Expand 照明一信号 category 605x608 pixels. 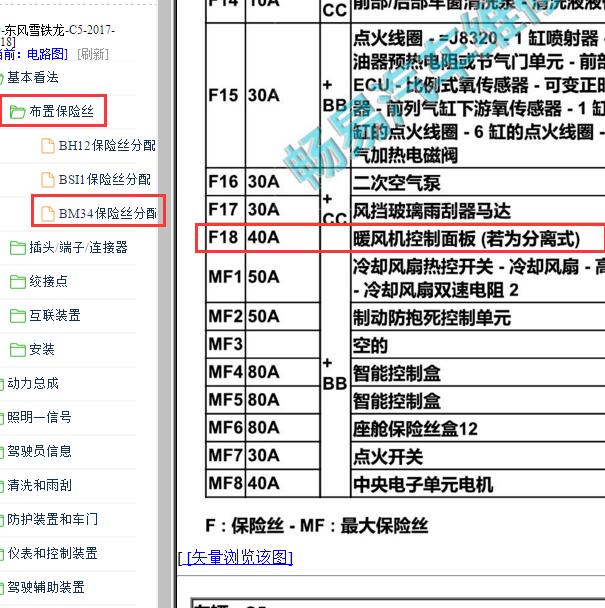coord(39,417)
